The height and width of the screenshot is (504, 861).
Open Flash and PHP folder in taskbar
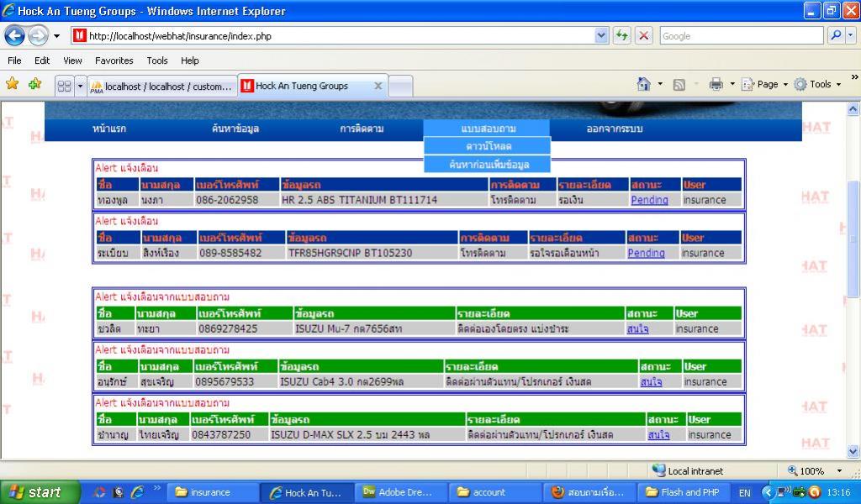(684, 492)
